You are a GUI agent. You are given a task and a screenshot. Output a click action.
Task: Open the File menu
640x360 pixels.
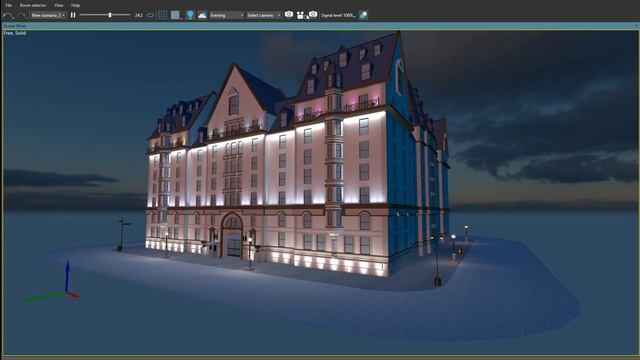pos(8,5)
